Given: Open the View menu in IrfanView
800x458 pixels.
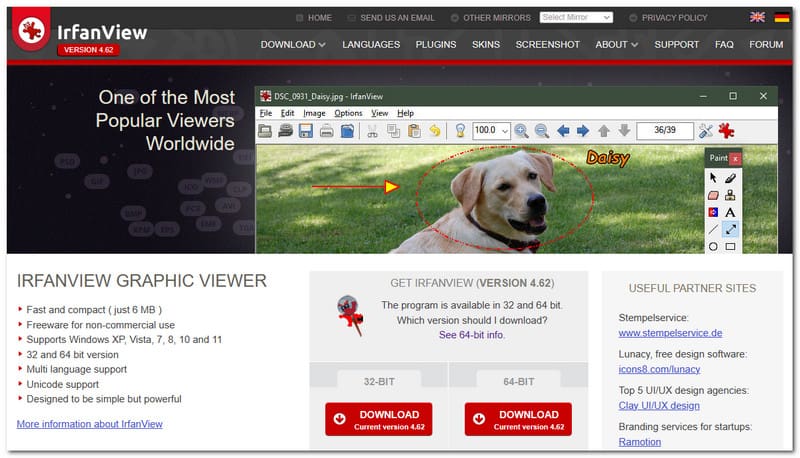Looking at the screenshot, I should pos(380,113).
